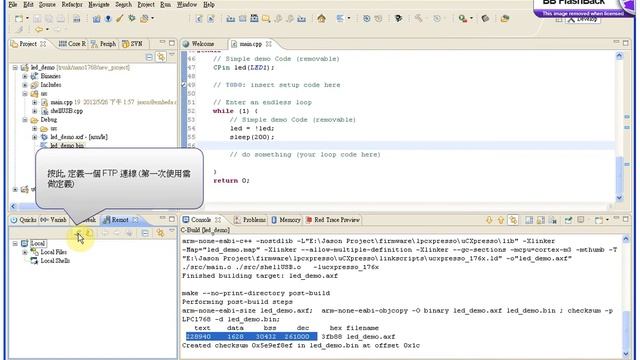
Task: Close the main.cpp editor tab
Action: click(269, 44)
